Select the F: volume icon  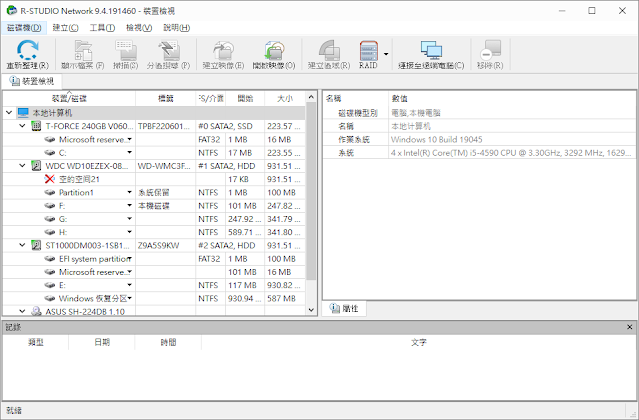pos(50,205)
